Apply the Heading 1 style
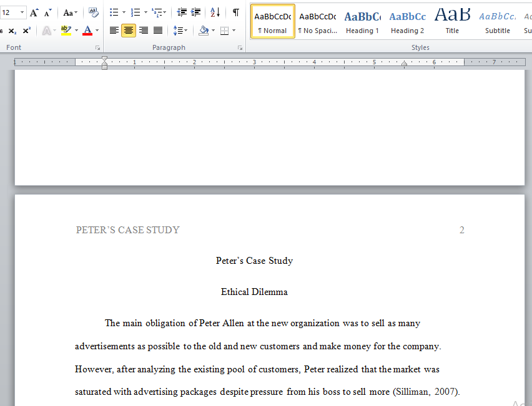Screen dimensions: 532x406 362,21
